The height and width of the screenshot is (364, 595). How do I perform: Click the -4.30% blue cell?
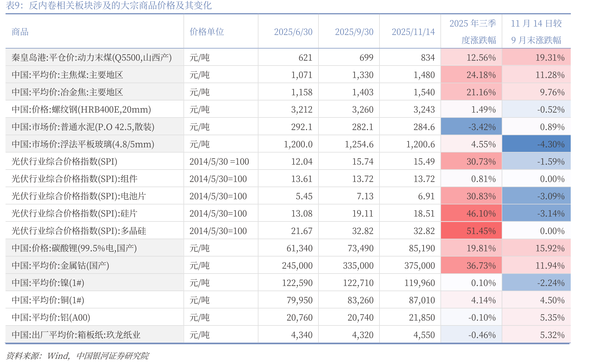coord(536,144)
